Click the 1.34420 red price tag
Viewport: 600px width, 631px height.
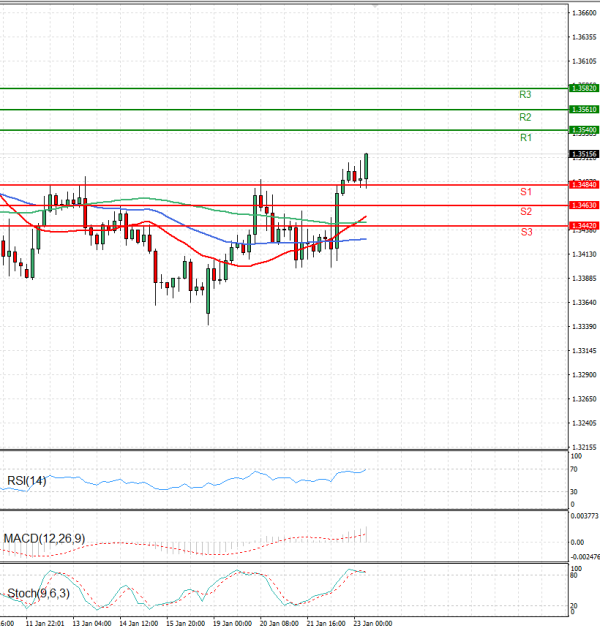tap(584, 226)
